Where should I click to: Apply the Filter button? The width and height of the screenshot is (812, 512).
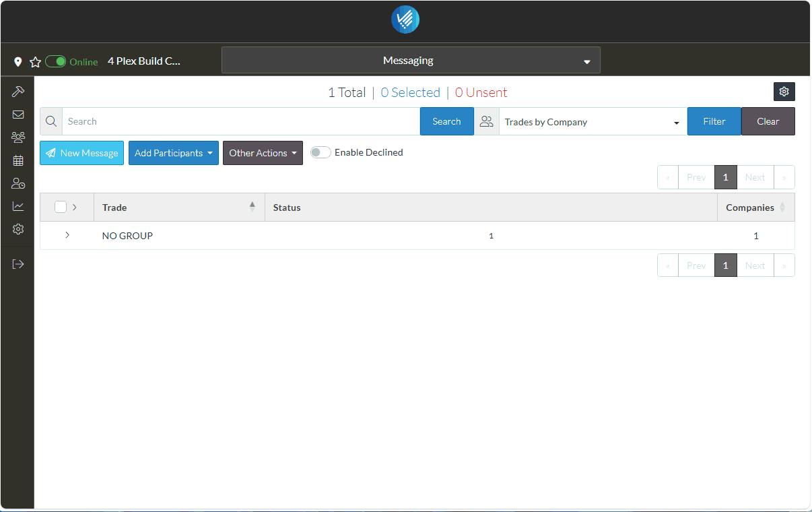(x=714, y=121)
